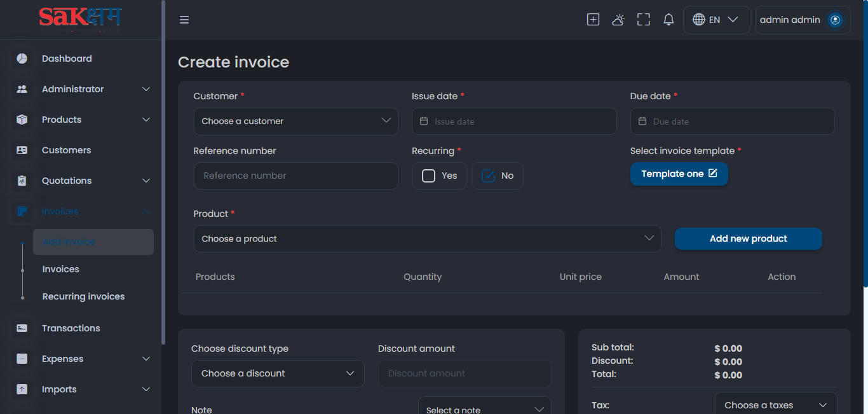Image resolution: width=868 pixels, height=414 pixels.
Task: Select the Template one invoice template
Action: [679, 174]
